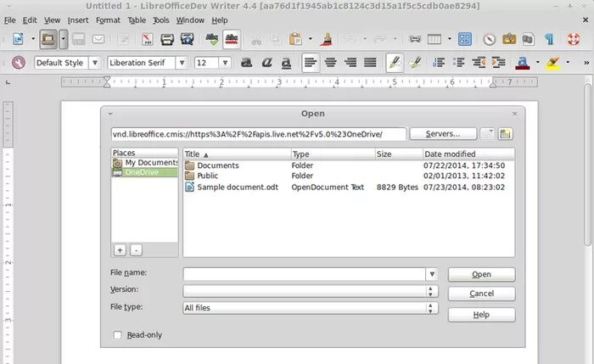Toggle Justified alignment
Screen dimensions: 594x364
point(370,63)
